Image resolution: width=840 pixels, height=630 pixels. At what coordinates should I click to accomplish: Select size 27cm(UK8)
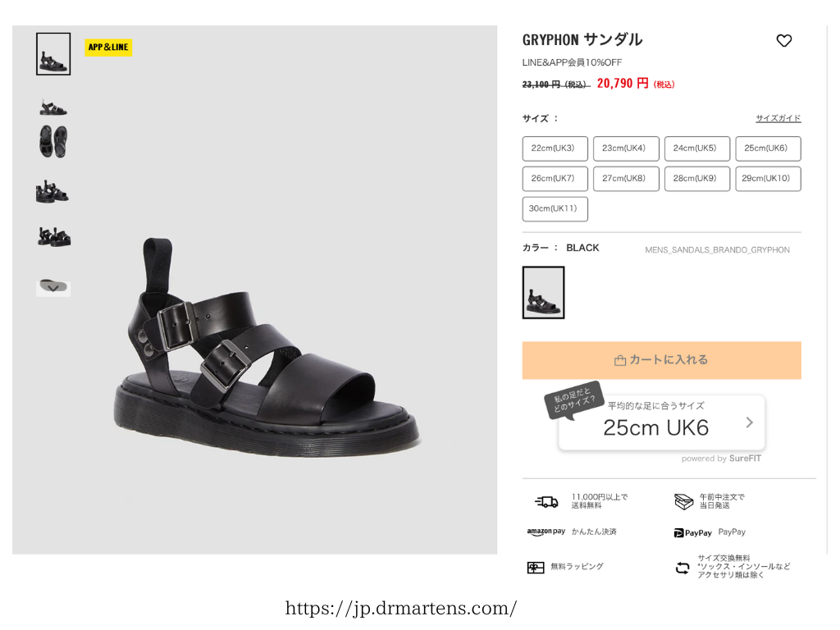coord(626,178)
